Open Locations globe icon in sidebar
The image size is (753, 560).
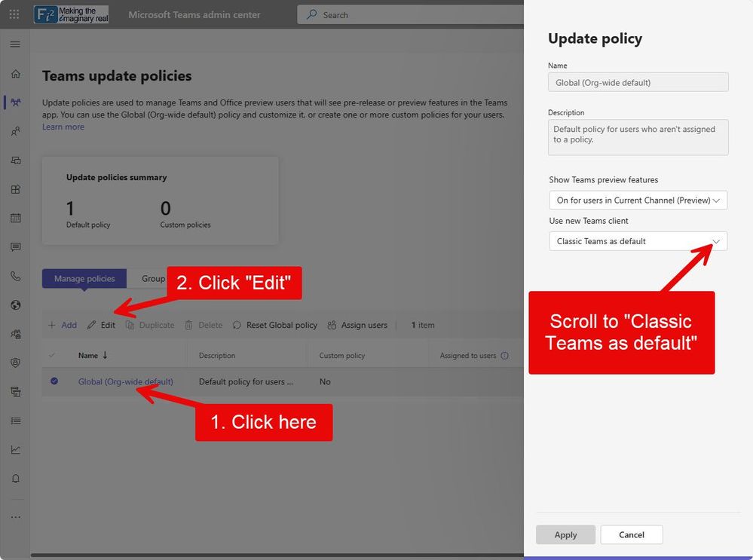pyautogui.click(x=15, y=305)
